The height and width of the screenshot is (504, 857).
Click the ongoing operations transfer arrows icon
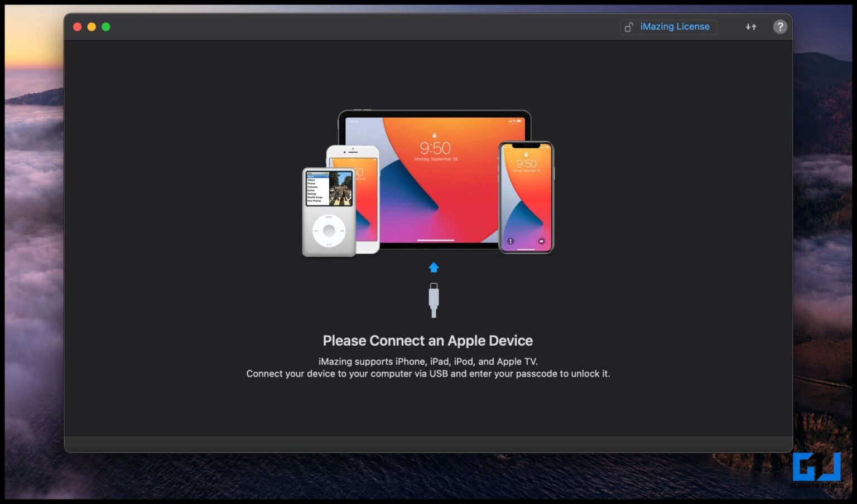point(750,26)
